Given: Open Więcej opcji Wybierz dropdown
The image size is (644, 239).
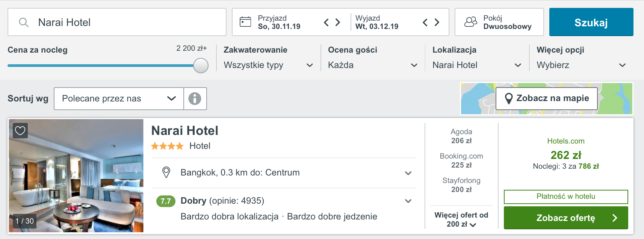Looking at the screenshot, I should click(x=581, y=65).
